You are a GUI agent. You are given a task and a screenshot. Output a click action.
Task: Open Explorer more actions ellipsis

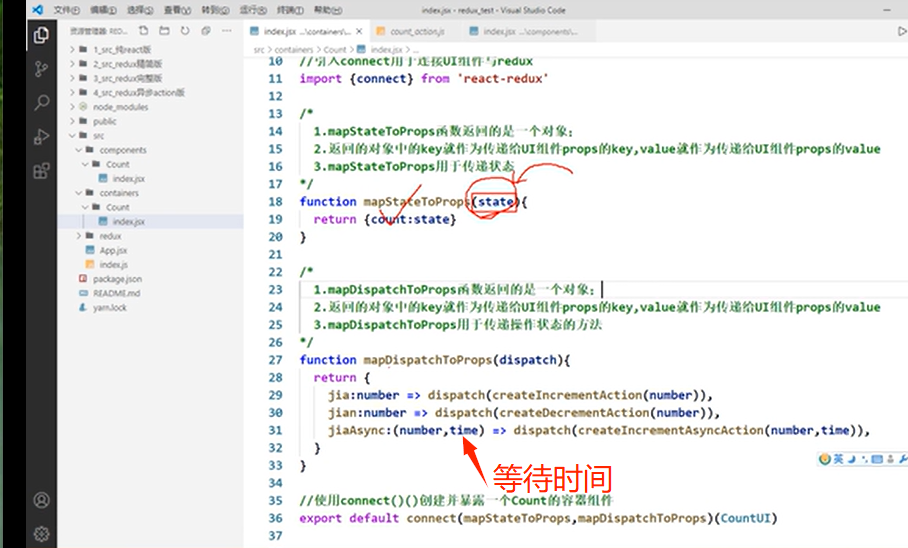[226, 31]
